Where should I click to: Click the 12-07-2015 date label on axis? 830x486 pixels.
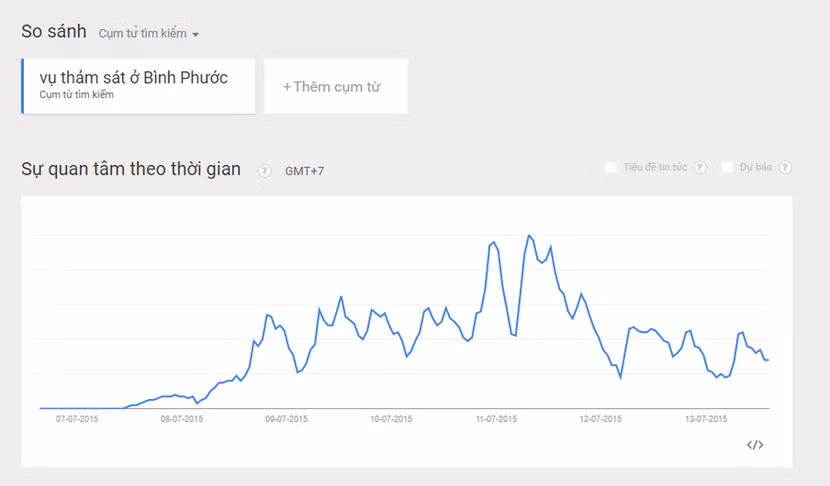[x=600, y=419]
